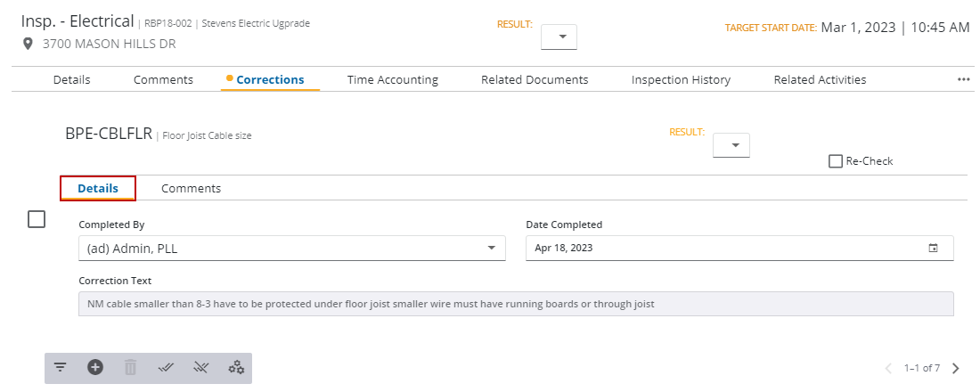
Task: Open the gears settings icon
Action: [x=236, y=367]
